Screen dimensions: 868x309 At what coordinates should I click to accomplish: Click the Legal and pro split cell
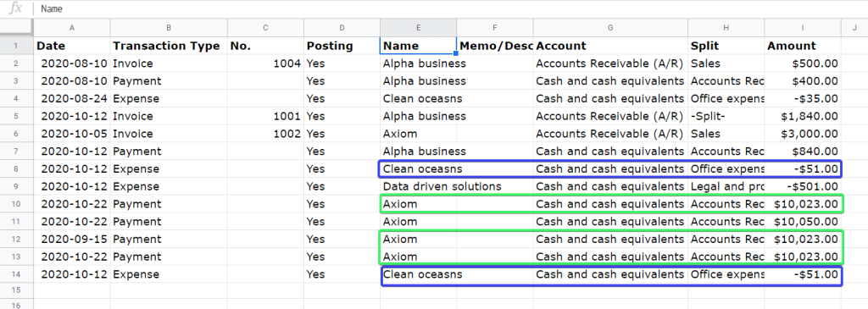[x=726, y=186]
